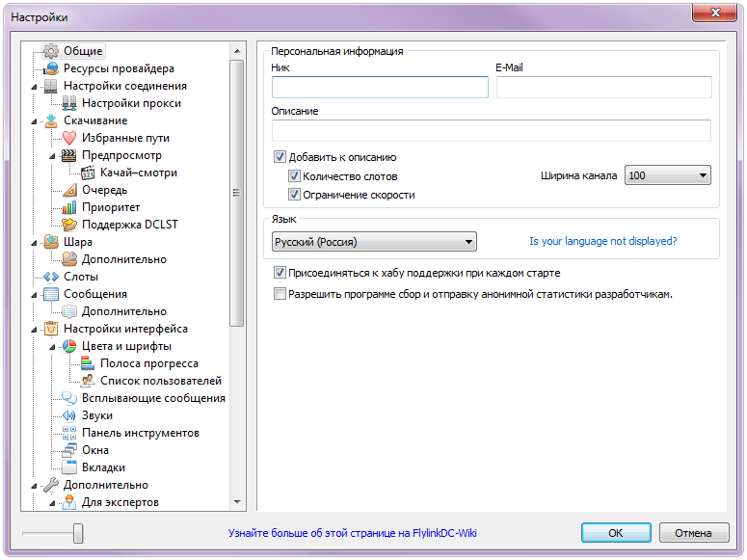Click the Слоты arrows icon

pos(51,277)
